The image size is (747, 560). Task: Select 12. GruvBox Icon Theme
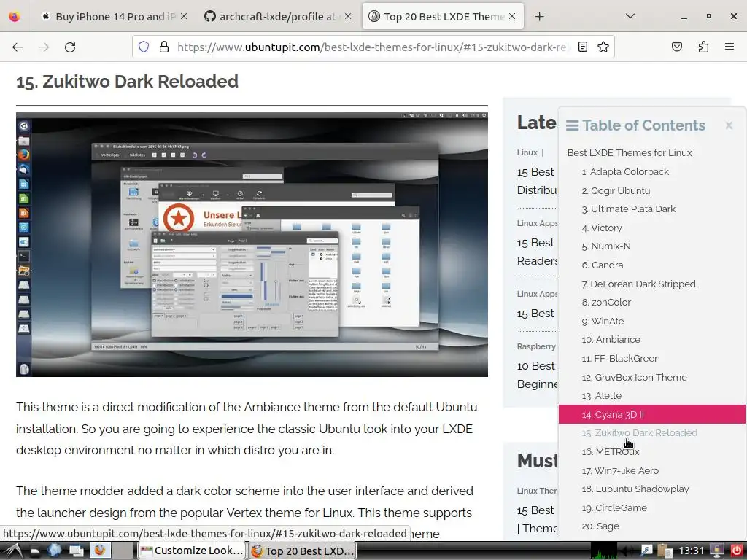tap(634, 377)
